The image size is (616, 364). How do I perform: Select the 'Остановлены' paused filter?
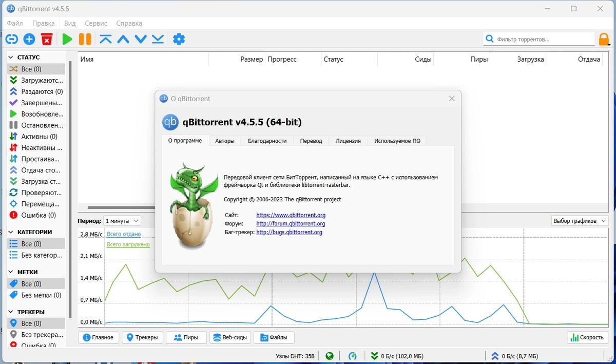tap(36, 125)
